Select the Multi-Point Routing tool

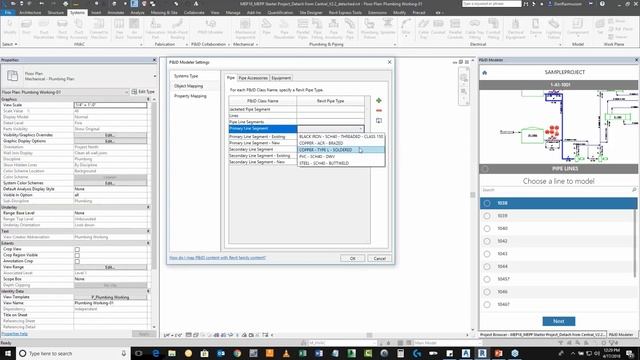tap(177, 28)
